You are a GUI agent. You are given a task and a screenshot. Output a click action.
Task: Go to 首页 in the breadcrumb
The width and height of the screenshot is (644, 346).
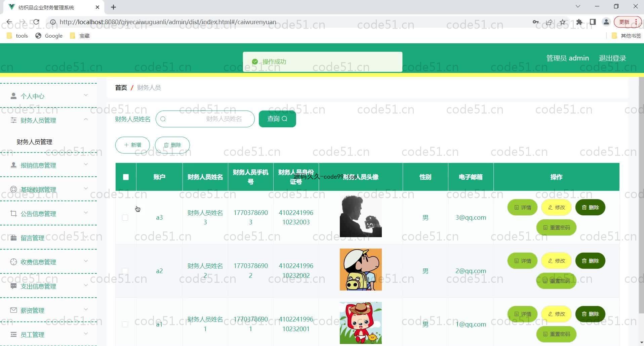[x=121, y=88]
